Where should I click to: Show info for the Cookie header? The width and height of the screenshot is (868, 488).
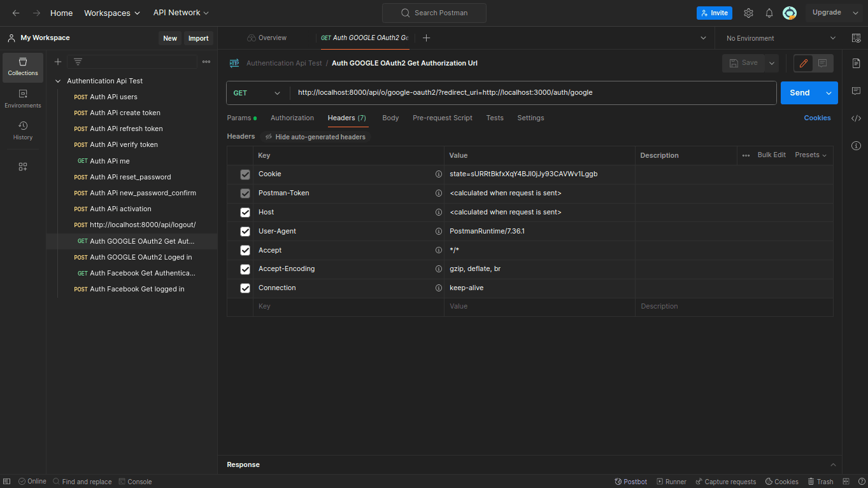[438, 174]
